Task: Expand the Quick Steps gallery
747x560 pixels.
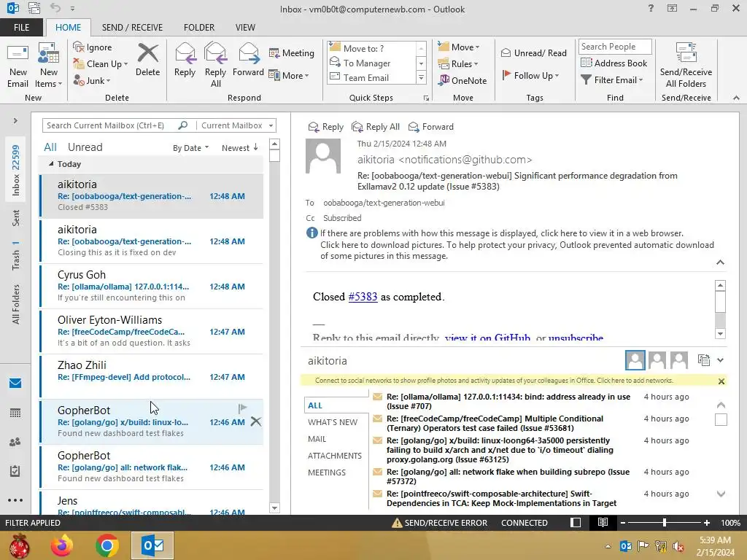Action: point(421,77)
